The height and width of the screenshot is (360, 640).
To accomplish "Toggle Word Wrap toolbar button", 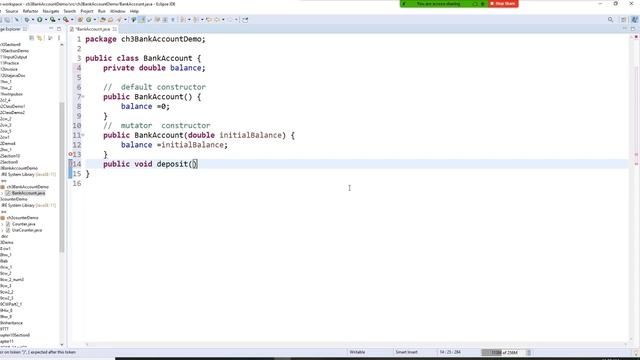I will pos(149,20).
